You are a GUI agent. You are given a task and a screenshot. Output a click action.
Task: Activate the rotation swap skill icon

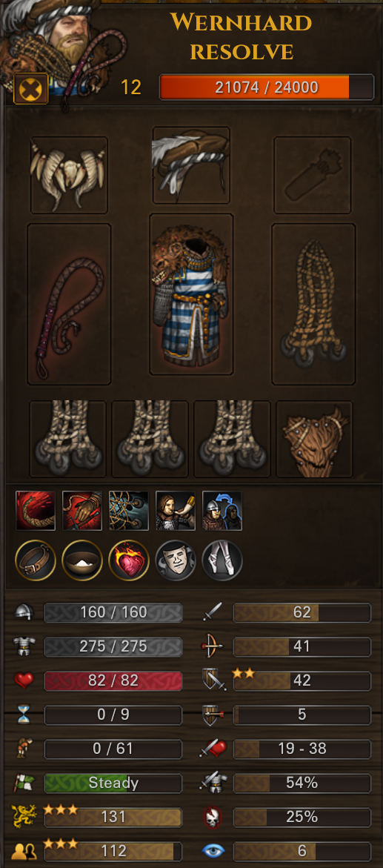(x=222, y=511)
